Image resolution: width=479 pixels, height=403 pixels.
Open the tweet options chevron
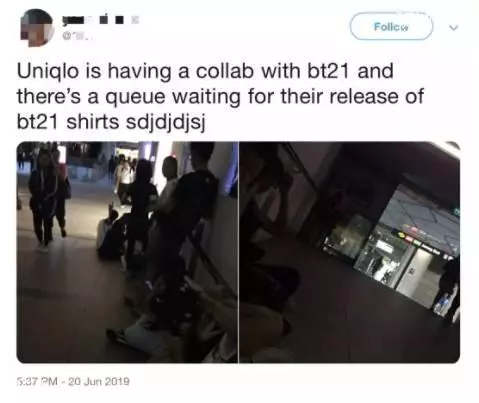click(x=453, y=27)
